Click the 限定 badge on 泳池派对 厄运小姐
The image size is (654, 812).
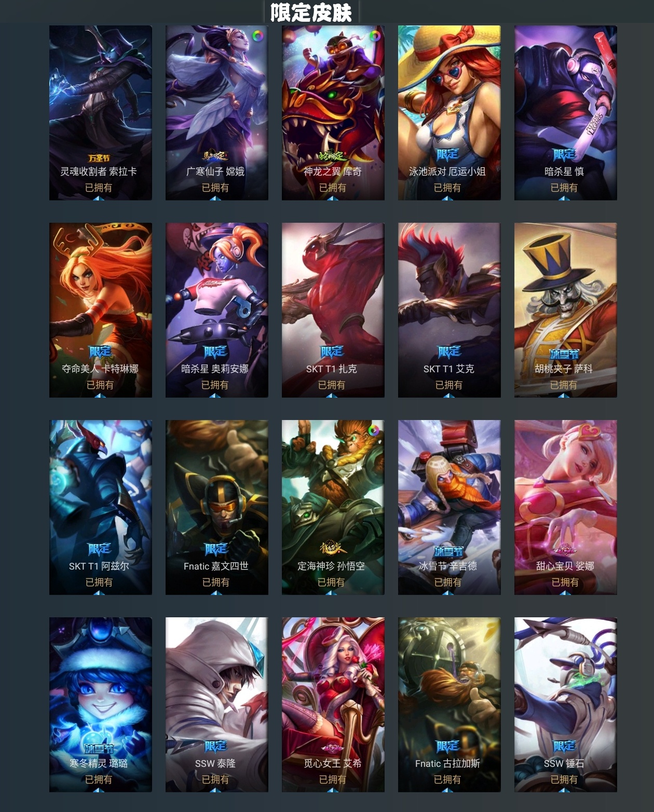(447, 154)
